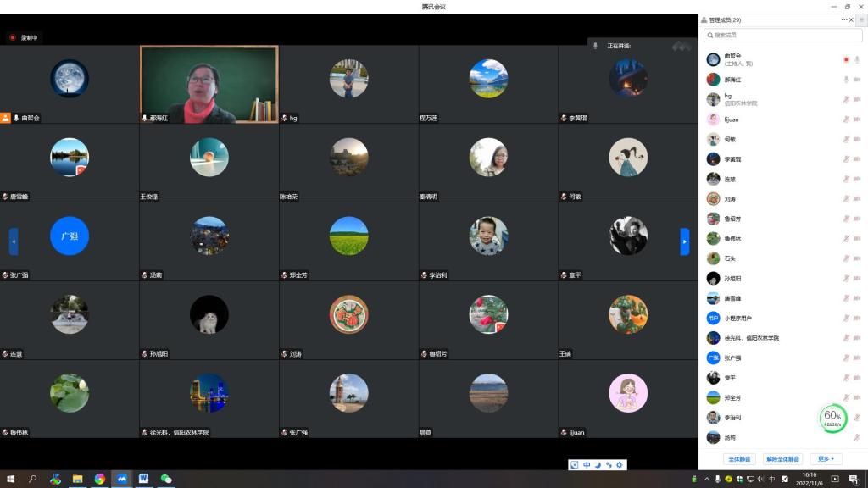Image resolution: width=868 pixels, height=488 pixels.
Task: Click microphone icon next to 郝海红 in member list
Action: 845,80
